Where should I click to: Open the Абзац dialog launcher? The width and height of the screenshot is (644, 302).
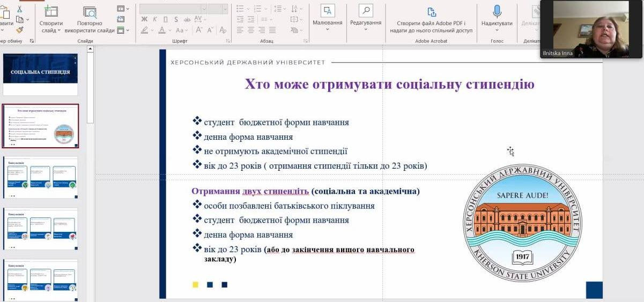tap(305, 41)
